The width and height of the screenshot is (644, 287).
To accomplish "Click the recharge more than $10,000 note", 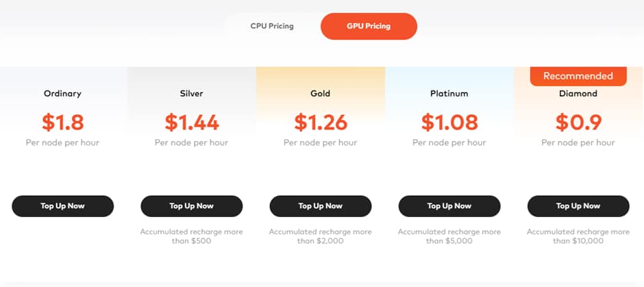I will pos(578,236).
